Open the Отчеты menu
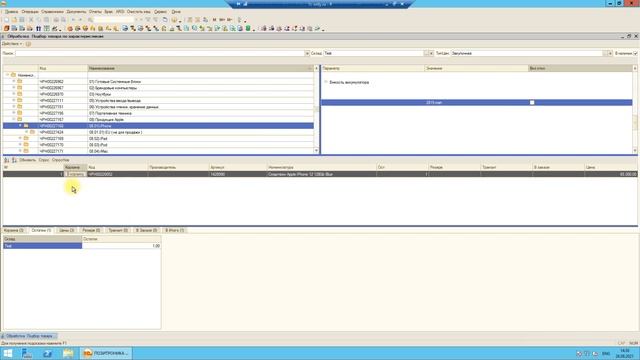The height and width of the screenshot is (360, 640). pos(95,12)
